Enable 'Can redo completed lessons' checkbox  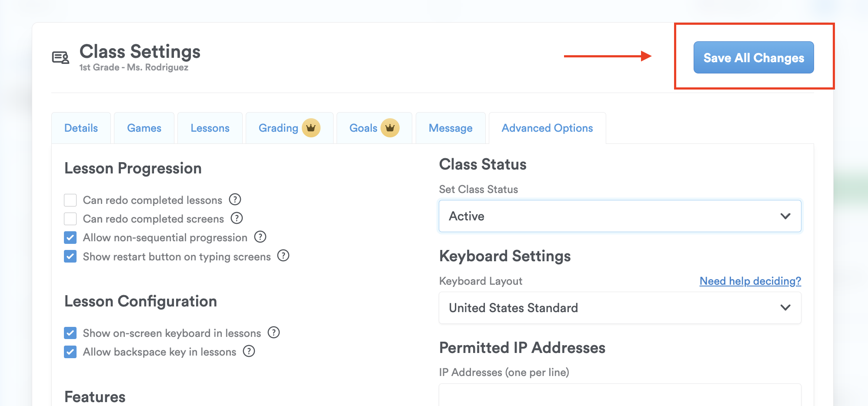coord(70,200)
